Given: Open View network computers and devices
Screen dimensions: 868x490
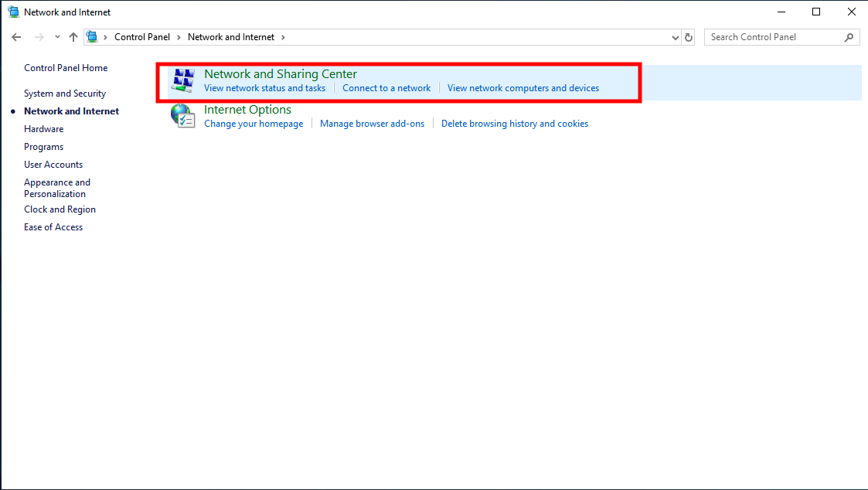Looking at the screenshot, I should (523, 88).
